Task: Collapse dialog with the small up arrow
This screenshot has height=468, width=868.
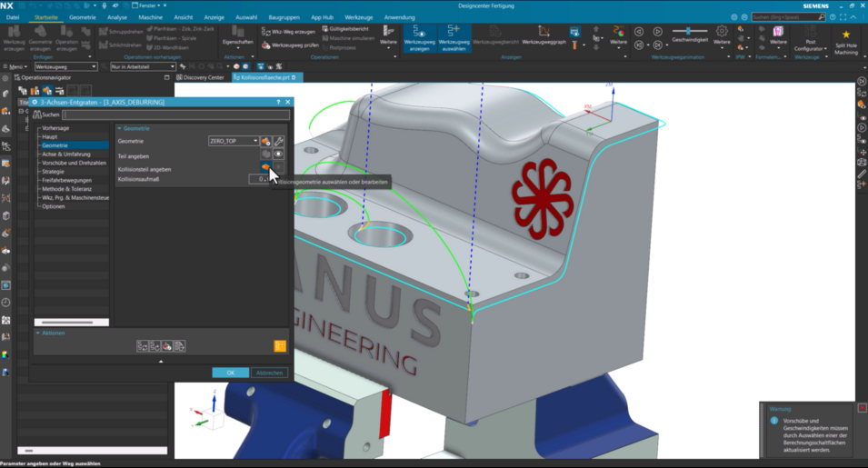Action: coord(161,362)
